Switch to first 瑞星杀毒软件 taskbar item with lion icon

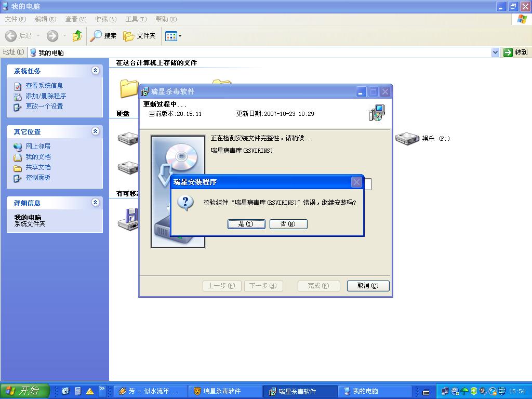point(224,391)
